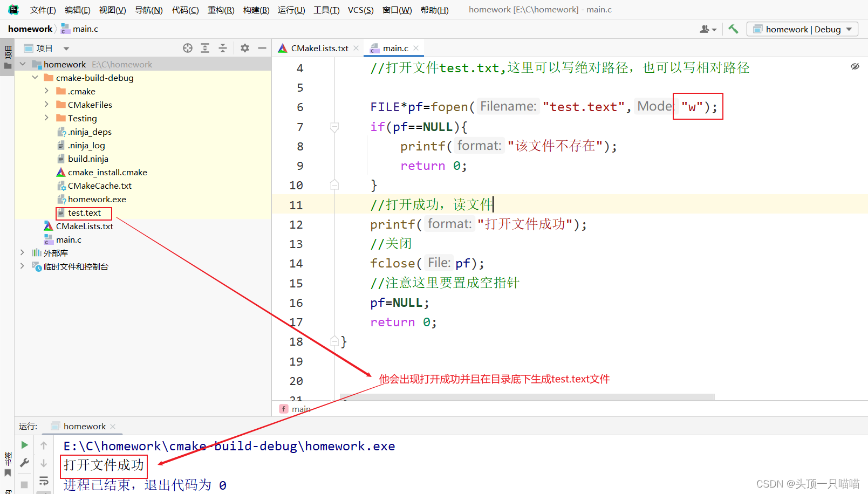
Task: Open the 运行(U) menu
Action: tap(291, 10)
